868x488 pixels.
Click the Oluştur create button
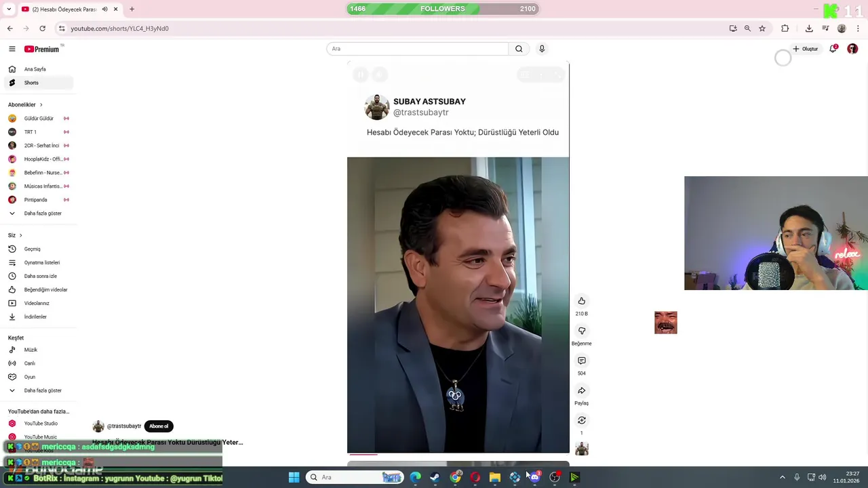pos(806,49)
